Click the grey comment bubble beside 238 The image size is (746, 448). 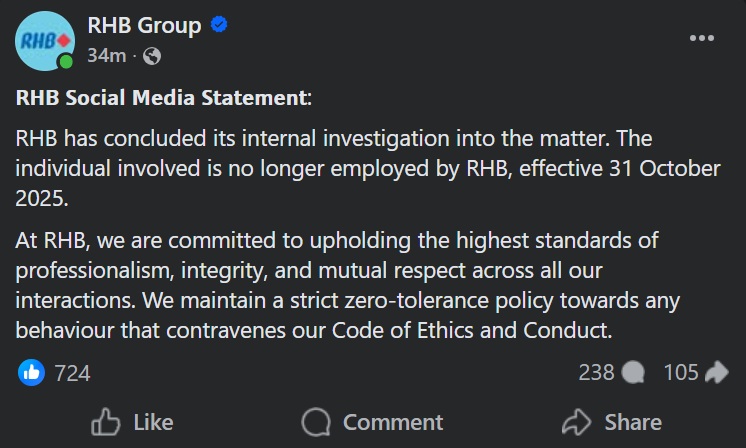click(633, 373)
